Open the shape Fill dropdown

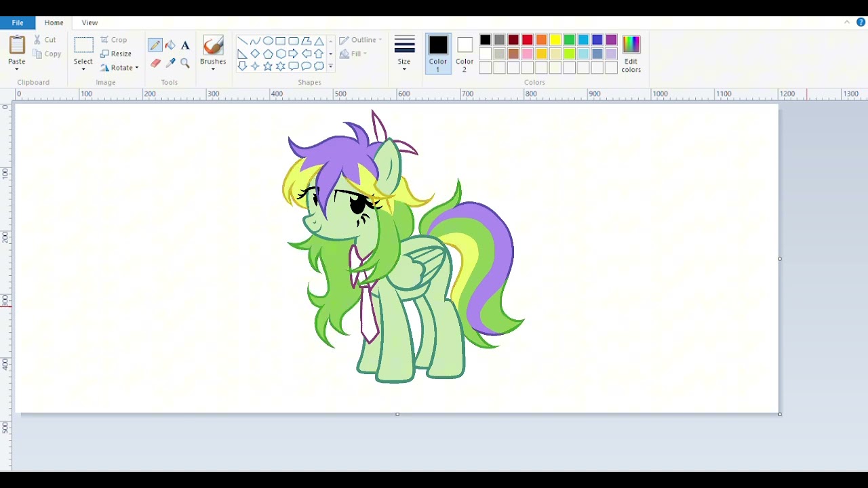pos(353,54)
